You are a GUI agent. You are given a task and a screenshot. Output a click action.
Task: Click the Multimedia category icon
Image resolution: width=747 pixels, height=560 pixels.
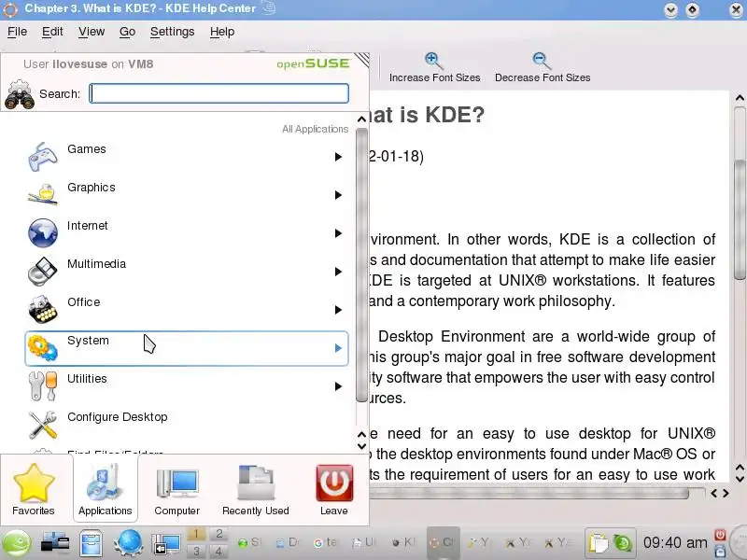point(42,272)
